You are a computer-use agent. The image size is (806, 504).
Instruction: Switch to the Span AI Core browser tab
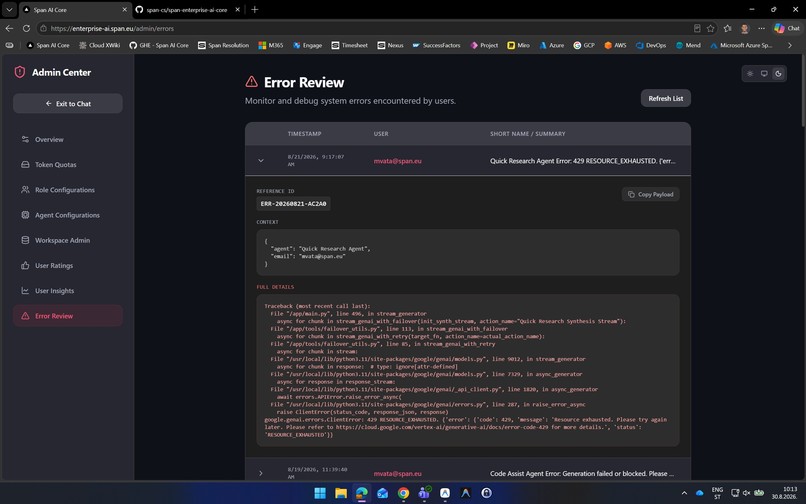coord(74,10)
